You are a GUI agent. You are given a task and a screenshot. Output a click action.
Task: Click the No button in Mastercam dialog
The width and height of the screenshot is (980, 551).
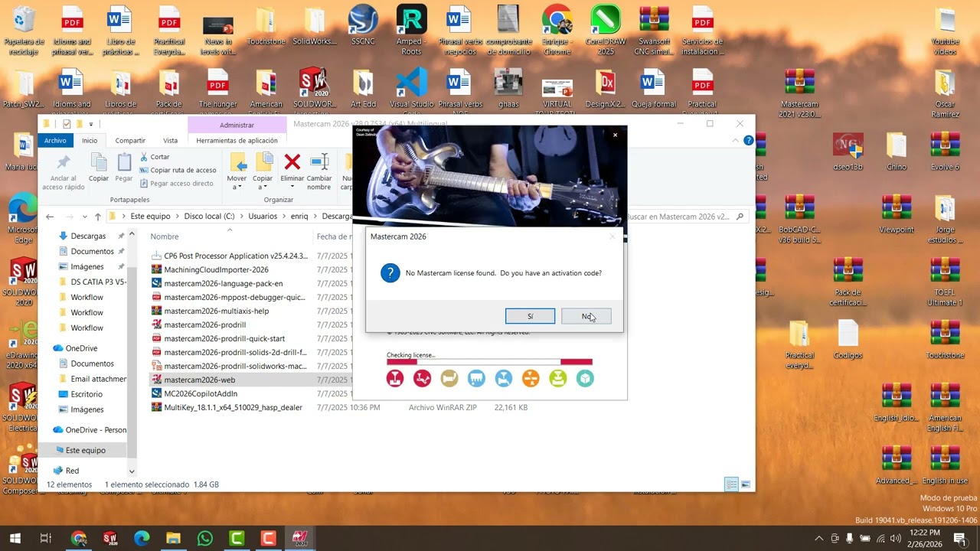click(x=586, y=316)
